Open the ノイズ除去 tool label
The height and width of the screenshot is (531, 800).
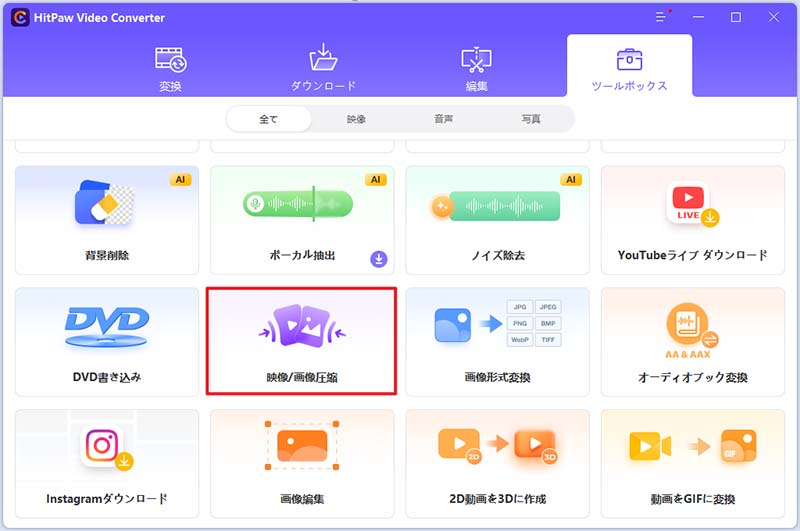pos(498,255)
